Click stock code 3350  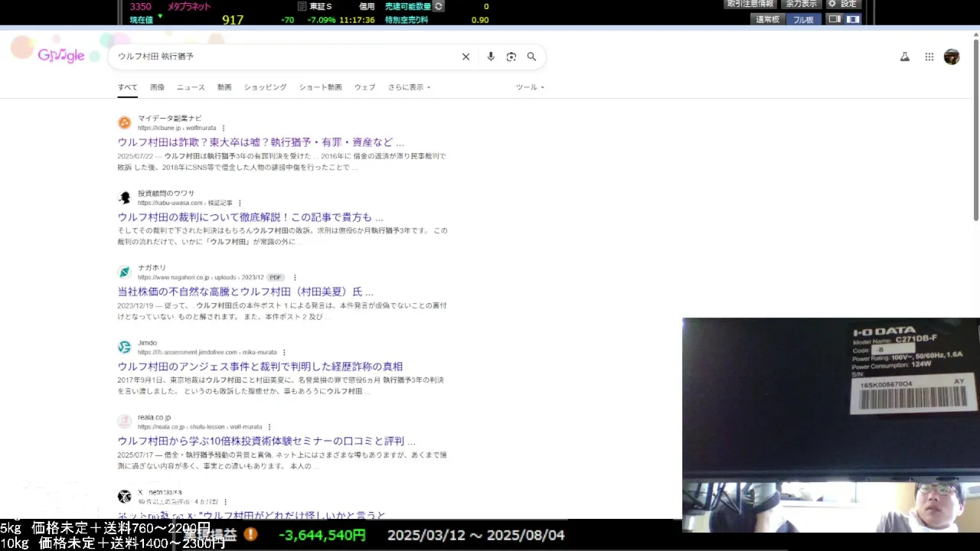click(x=140, y=6)
